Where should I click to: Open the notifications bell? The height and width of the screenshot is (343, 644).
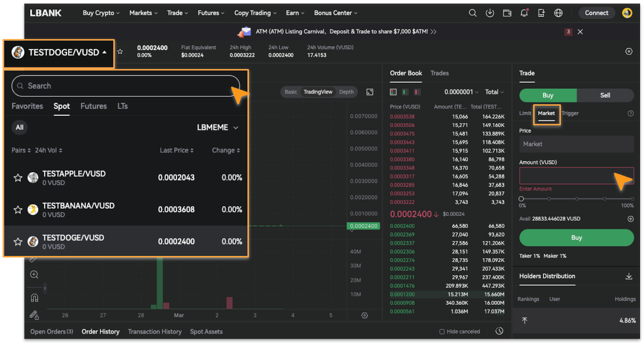pos(524,13)
